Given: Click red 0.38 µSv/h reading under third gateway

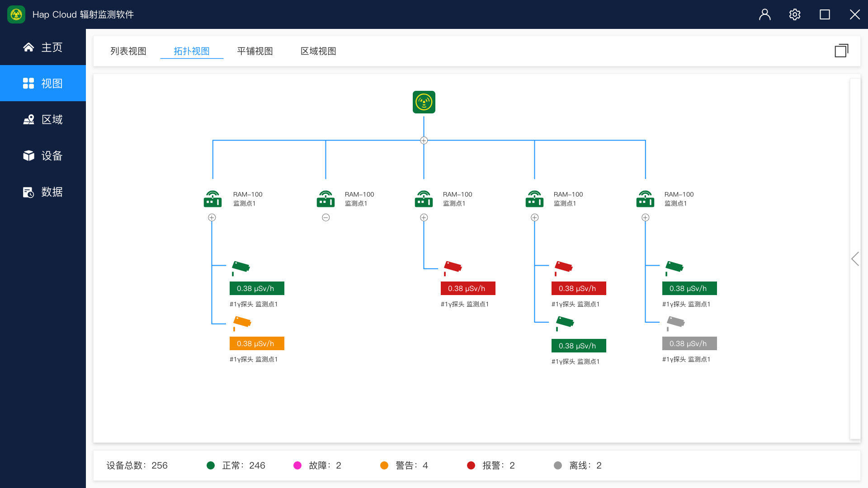Looking at the screenshot, I should (x=468, y=288).
